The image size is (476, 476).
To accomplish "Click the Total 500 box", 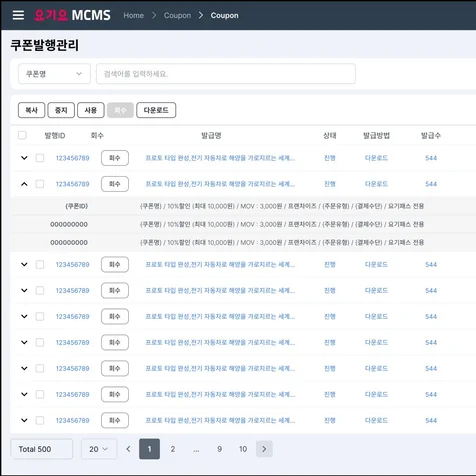I will pyautogui.click(x=42, y=449).
